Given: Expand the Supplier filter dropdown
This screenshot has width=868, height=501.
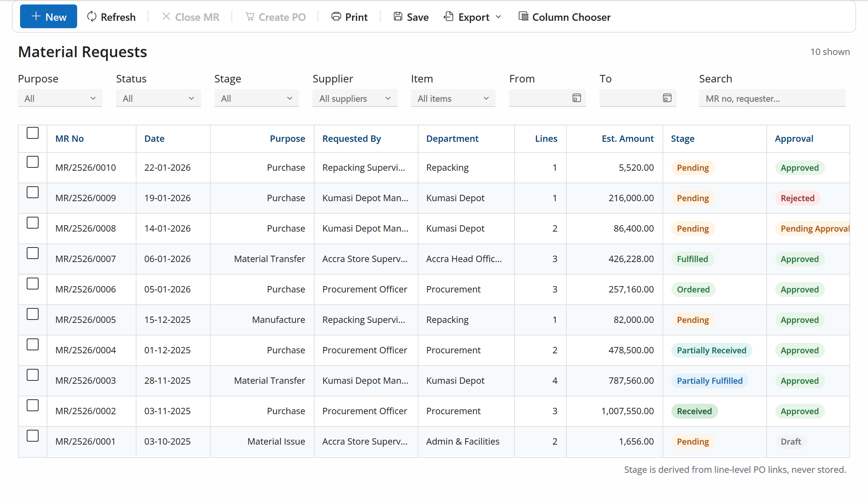Looking at the screenshot, I should click(355, 98).
